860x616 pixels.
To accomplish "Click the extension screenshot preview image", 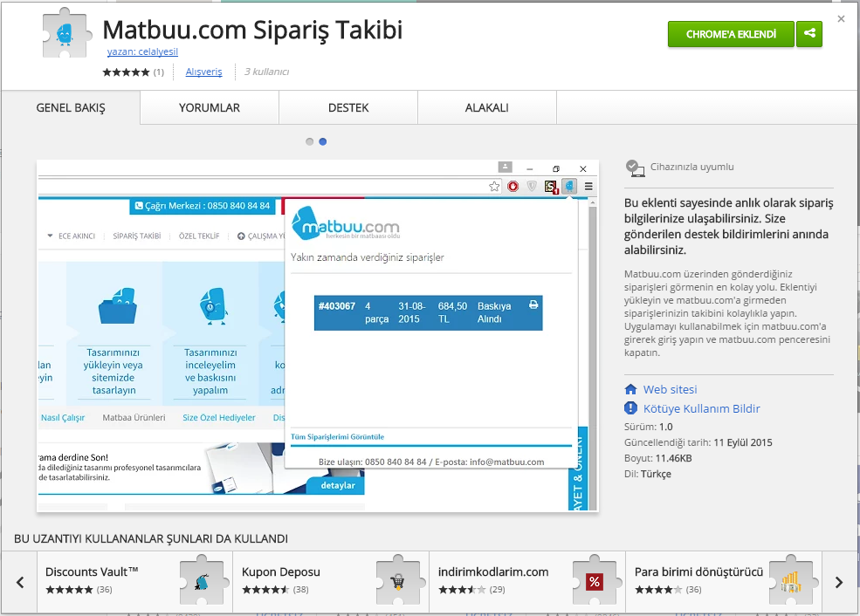I will tap(318, 336).
